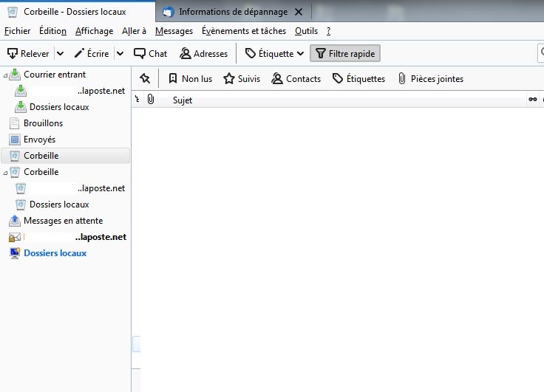Open the Relever dropdown arrow

[61, 54]
